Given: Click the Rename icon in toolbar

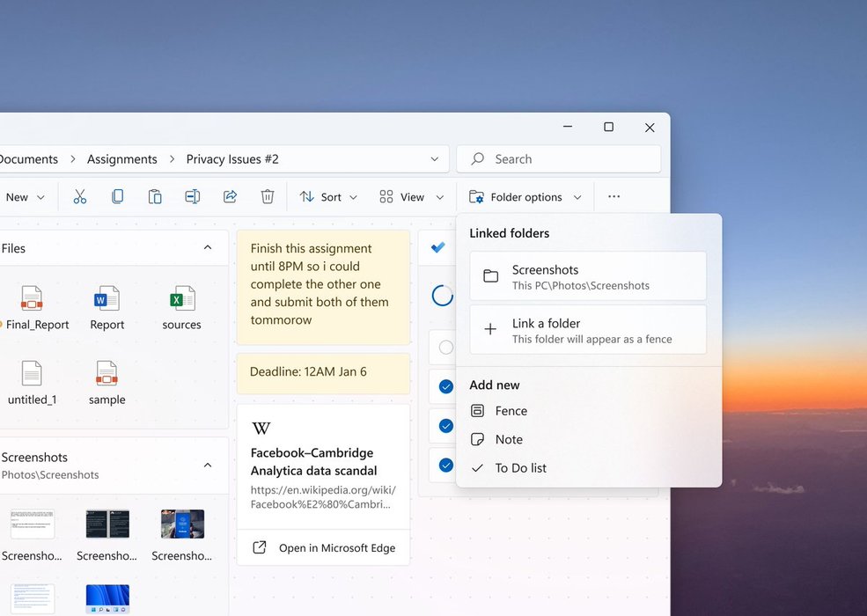Looking at the screenshot, I should [193, 197].
